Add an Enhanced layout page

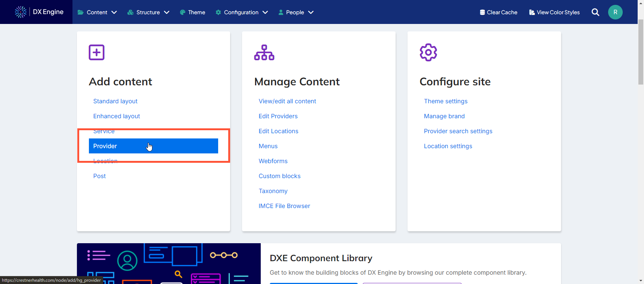tap(117, 116)
